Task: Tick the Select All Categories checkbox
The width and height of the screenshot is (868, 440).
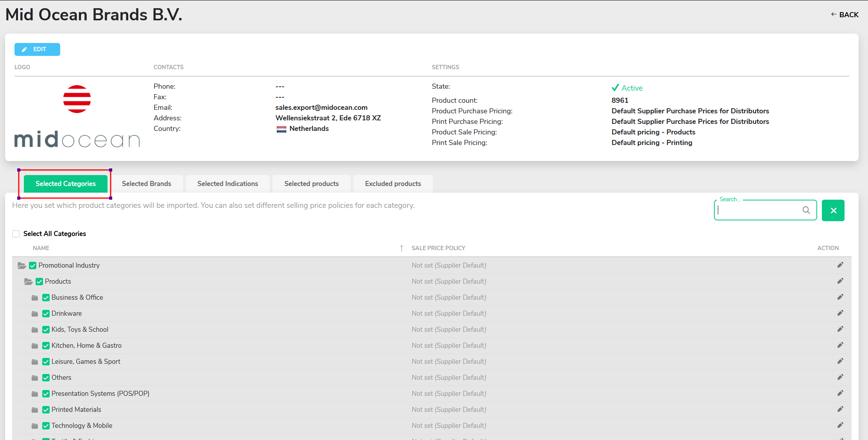Action: coord(16,234)
